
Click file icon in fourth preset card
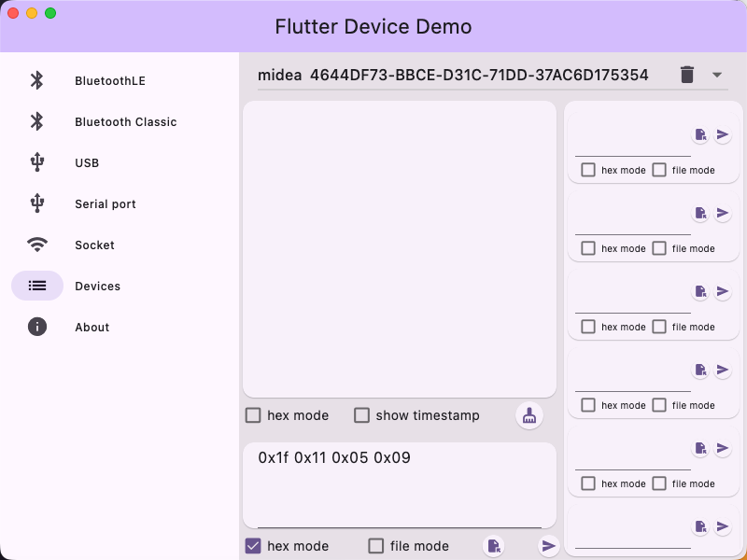click(700, 371)
